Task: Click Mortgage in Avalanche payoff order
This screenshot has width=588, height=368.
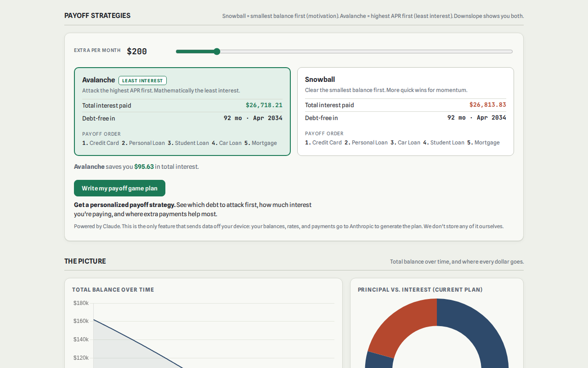Action: point(264,143)
